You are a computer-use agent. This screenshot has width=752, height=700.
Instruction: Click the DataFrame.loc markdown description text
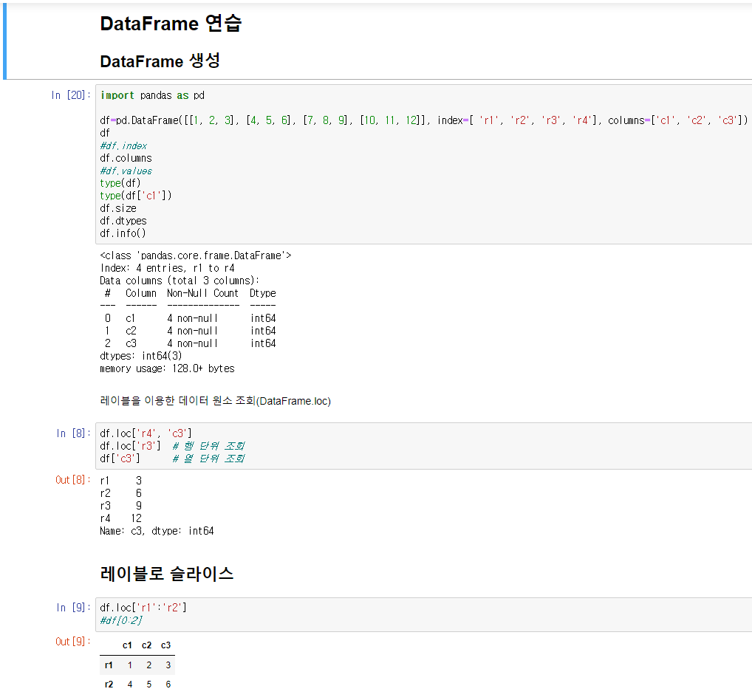tap(216, 401)
